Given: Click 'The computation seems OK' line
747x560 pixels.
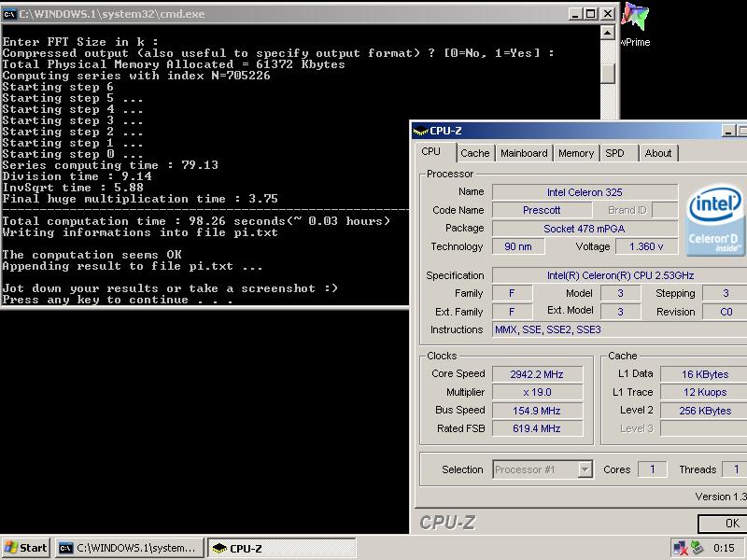Looking at the screenshot, I should [92, 255].
